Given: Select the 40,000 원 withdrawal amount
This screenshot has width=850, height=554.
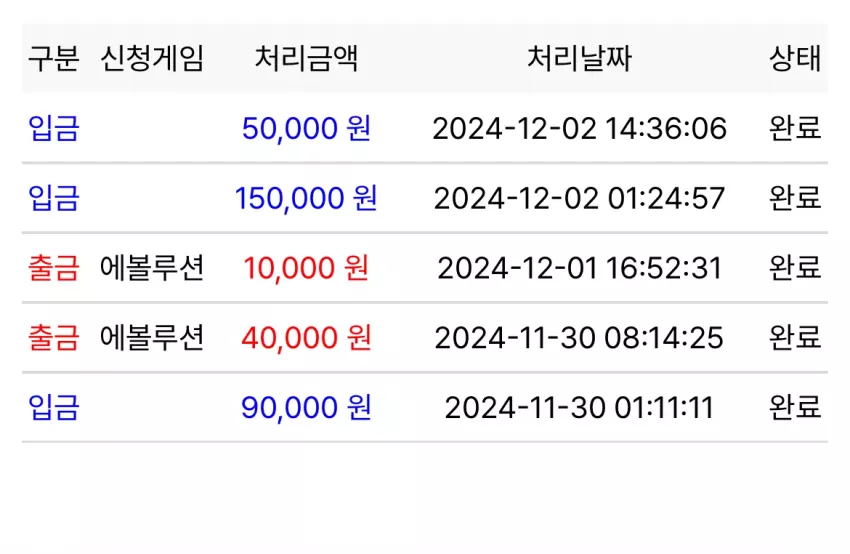Looking at the screenshot, I should pyautogui.click(x=306, y=337).
